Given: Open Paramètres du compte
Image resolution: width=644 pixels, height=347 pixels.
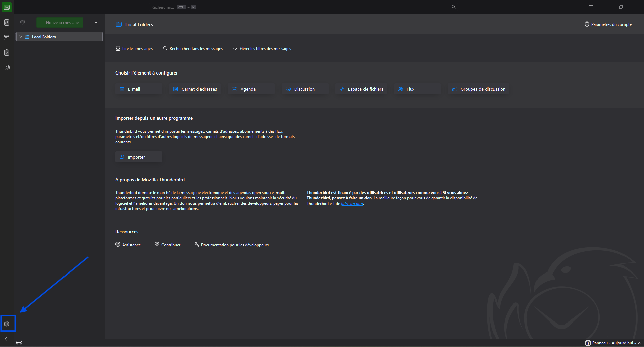Looking at the screenshot, I should pyautogui.click(x=608, y=24).
